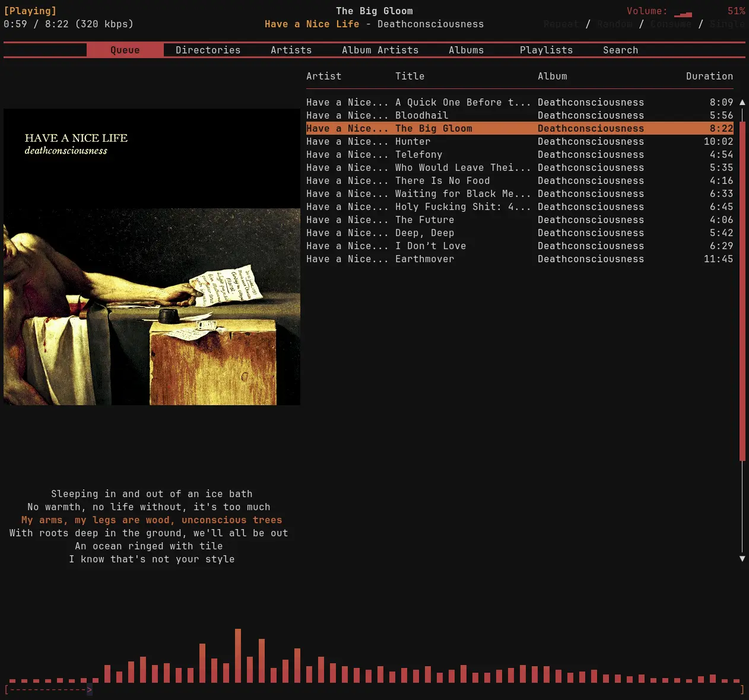
Task: Open the Search tab
Action: 620,50
